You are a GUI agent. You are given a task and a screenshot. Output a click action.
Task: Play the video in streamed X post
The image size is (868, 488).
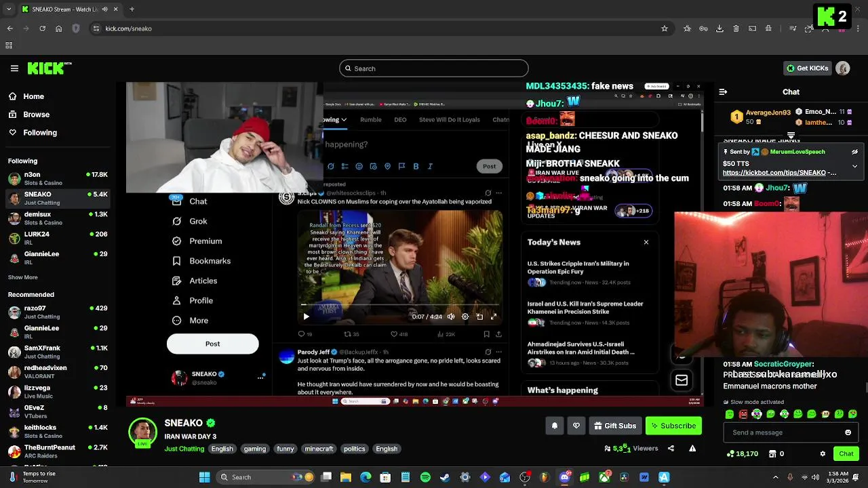tap(306, 317)
